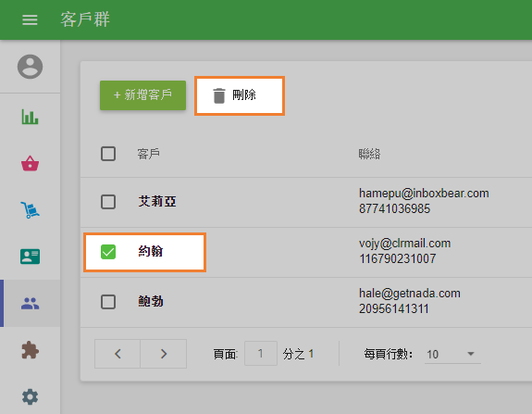The width and height of the screenshot is (532, 414).
Task: Go to previous page with left chevron
Action: coord(118,354)
